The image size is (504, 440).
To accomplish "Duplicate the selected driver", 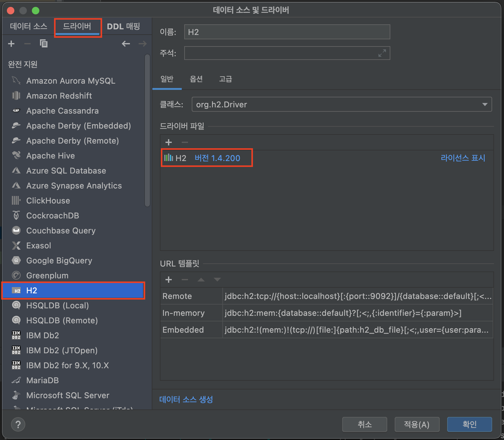I will [44, 44].
